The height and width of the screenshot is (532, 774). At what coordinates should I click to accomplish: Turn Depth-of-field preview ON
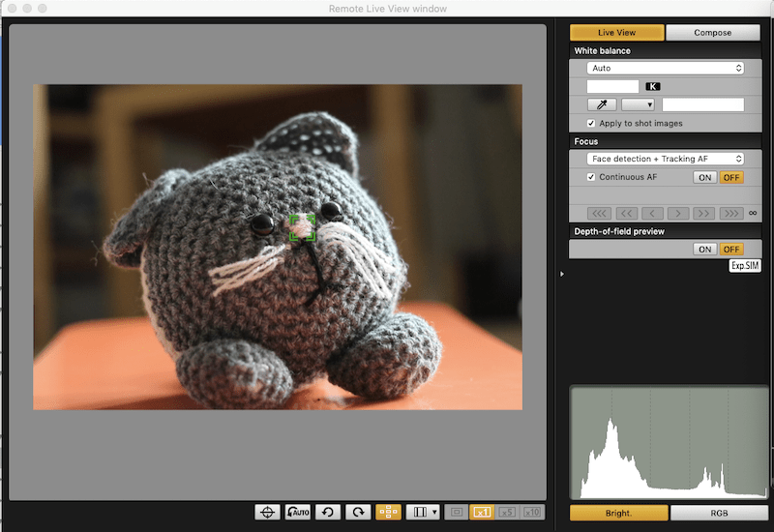coord(705,250)
